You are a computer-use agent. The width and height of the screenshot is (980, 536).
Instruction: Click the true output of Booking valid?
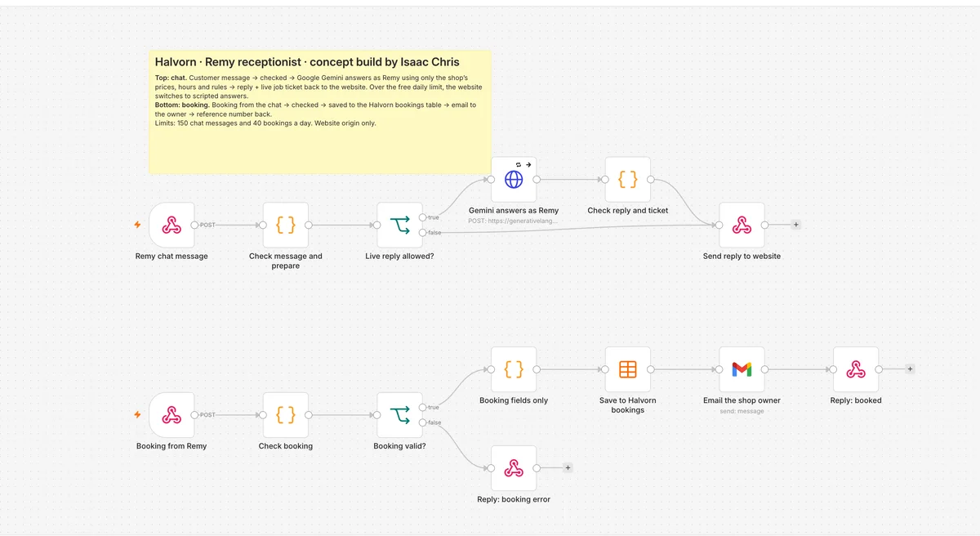(x=422, y=407)
